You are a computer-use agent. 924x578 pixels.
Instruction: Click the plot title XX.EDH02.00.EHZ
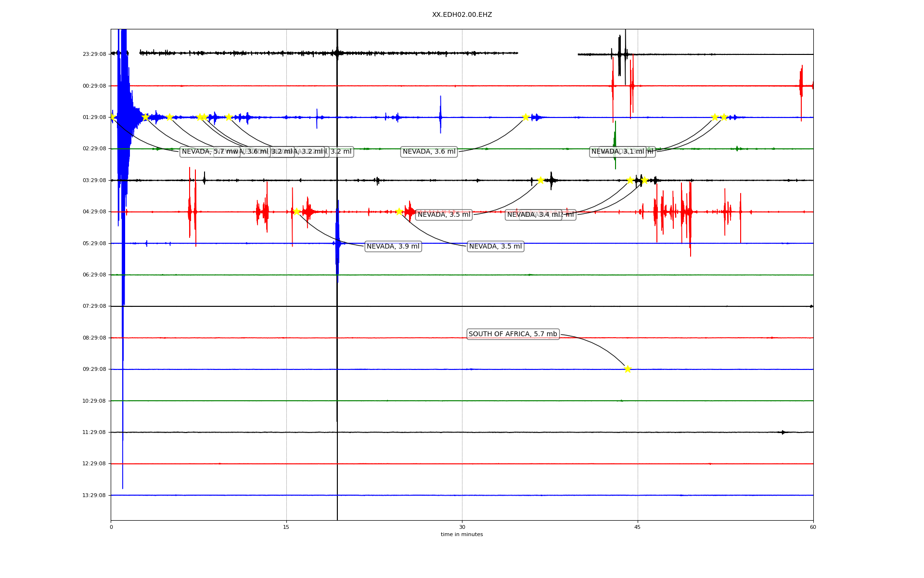click(x=462, y=15)
